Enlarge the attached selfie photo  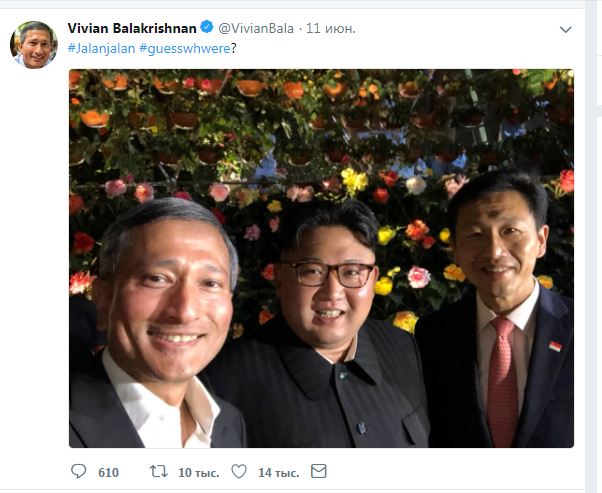321,258
